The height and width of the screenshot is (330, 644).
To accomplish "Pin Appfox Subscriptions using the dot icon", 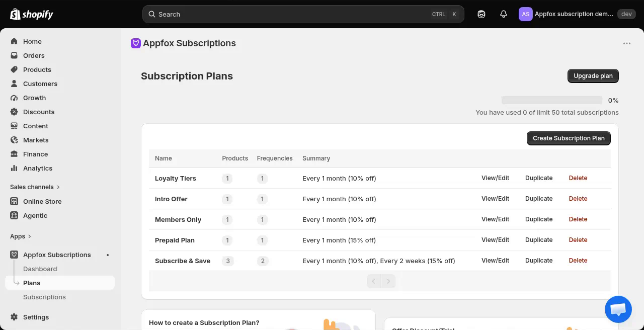I will pos(108,255).
